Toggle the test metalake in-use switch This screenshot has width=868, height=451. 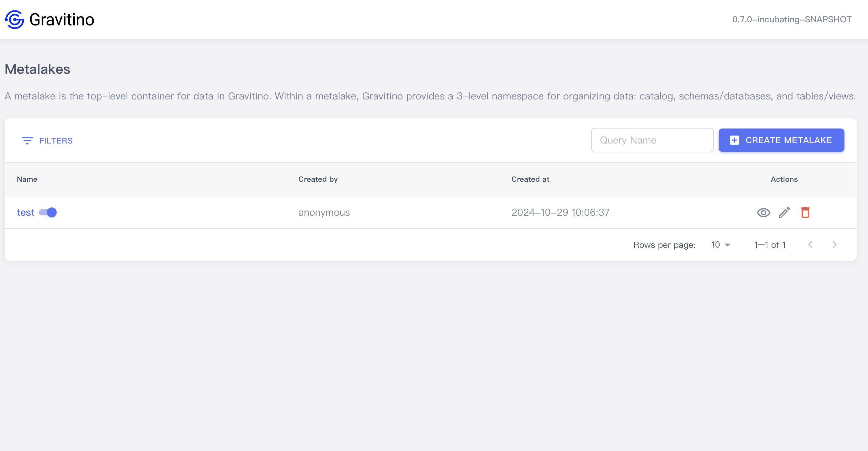pyautogui.click(x=48, y=213)
